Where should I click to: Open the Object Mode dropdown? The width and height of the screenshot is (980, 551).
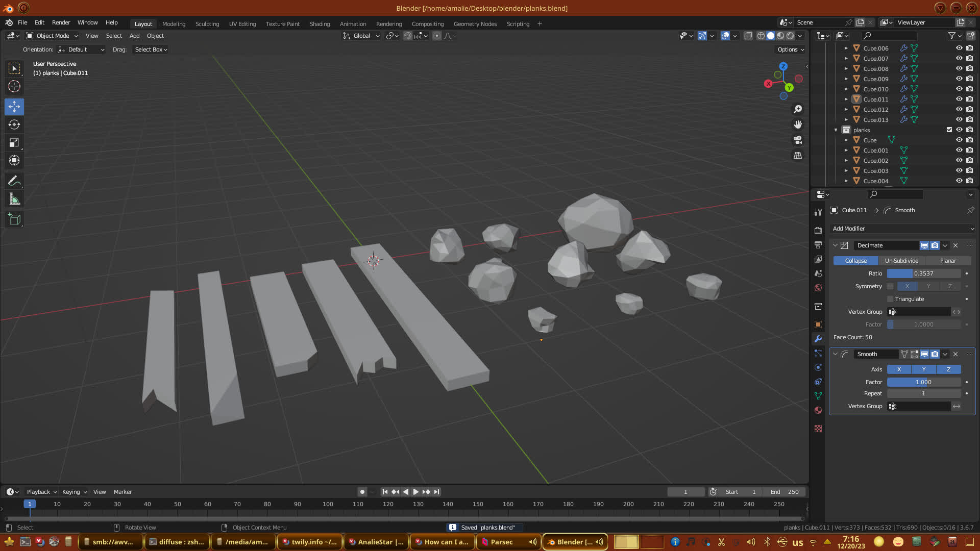(x=52, y=36)
